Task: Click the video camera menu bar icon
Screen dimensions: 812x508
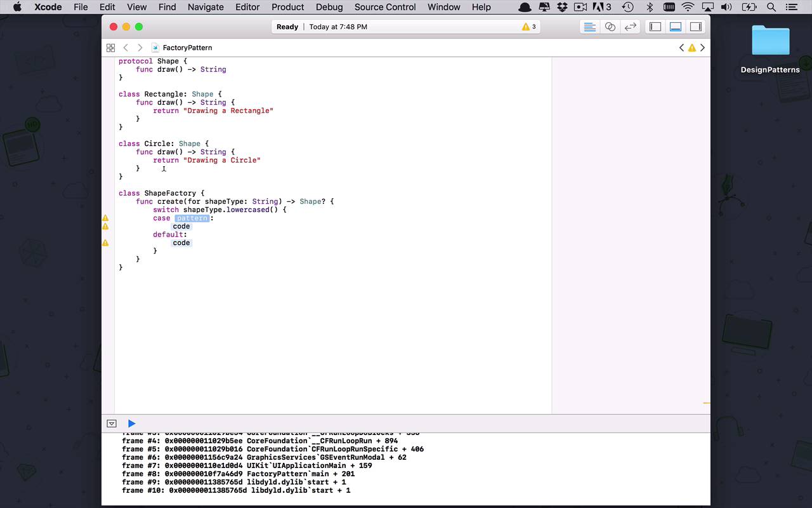Action: [580, 7]
